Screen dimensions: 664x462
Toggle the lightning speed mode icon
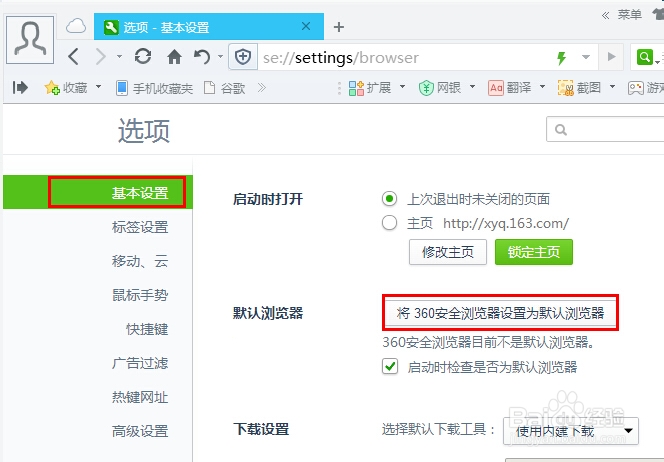click(562, 57)
